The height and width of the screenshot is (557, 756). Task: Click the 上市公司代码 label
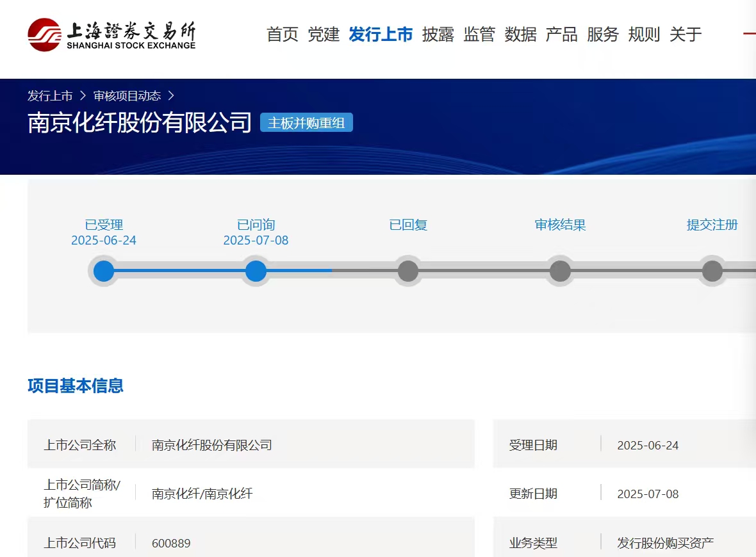80,543
